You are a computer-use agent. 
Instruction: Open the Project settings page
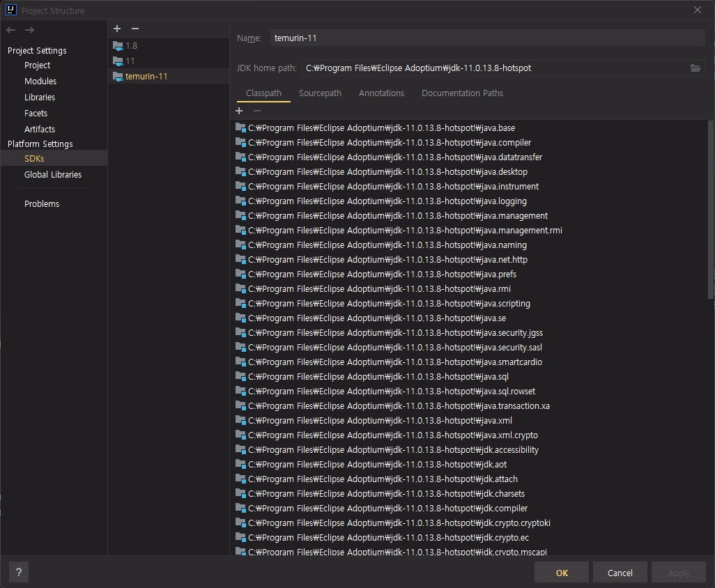(x=54, y=65)
